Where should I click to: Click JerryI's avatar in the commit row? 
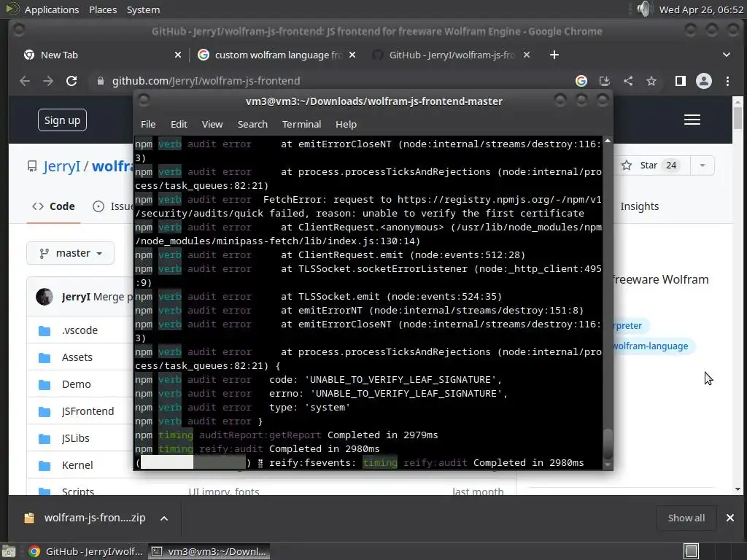tap(44, 297)
